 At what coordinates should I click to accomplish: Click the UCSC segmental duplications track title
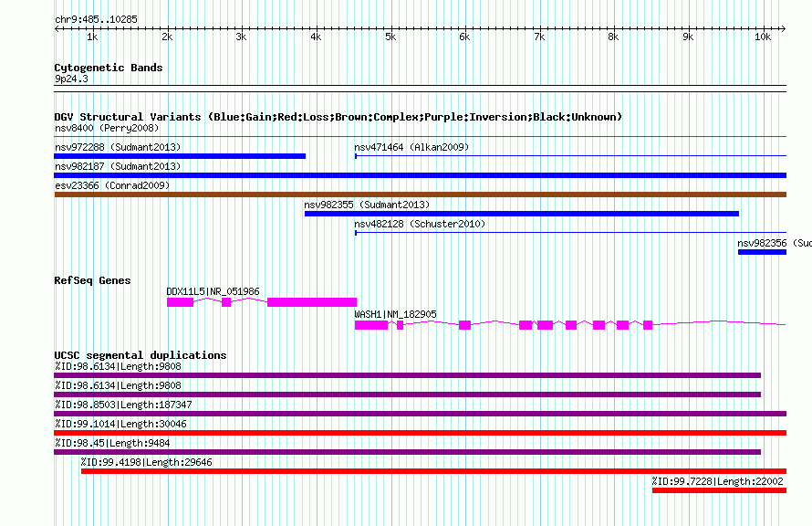click(141, 355)
